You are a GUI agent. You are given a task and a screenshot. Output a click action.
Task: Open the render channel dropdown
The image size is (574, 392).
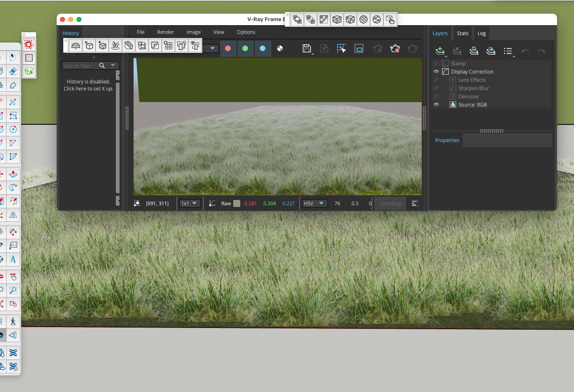point(212,48)
